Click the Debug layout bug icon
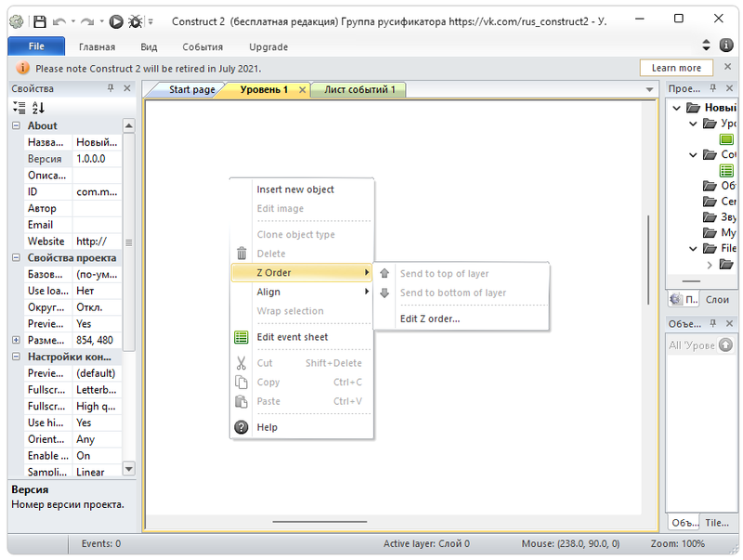The height and width of the screenshot is (560, 743). [136, 20]
